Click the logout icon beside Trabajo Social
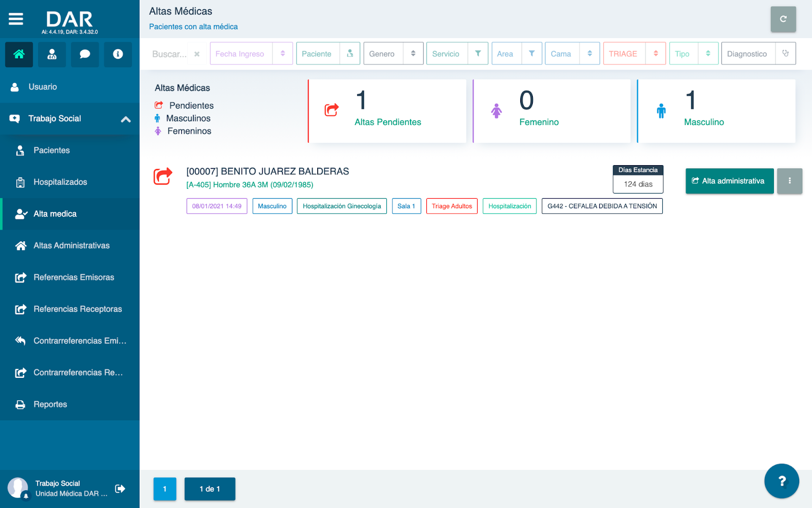This screenshot has width=812, height=508. tap(120, 489)
